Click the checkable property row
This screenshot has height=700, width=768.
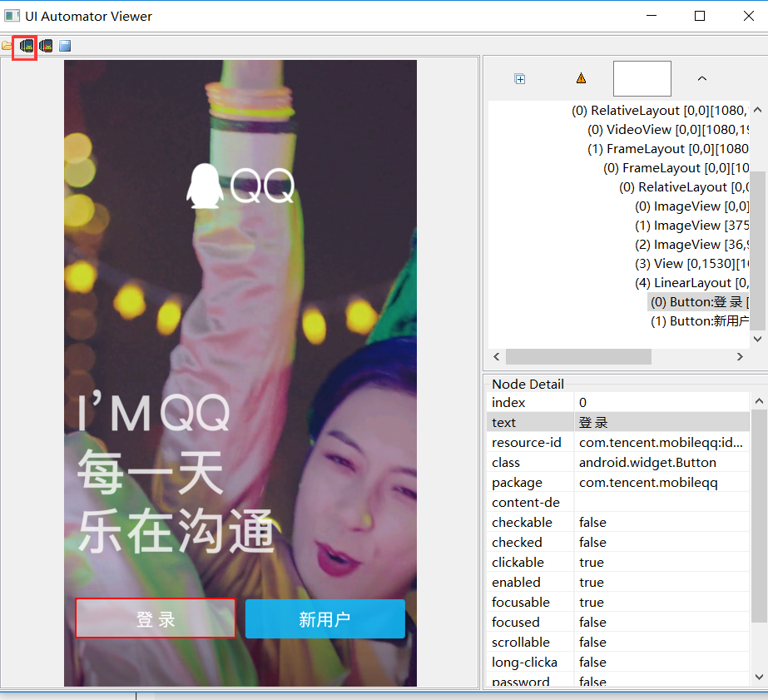click(618, 522)
